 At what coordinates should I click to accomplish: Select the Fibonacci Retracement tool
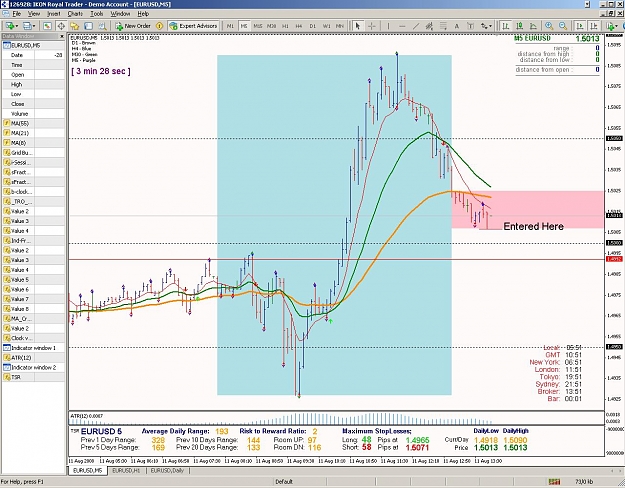coord(443,26)
